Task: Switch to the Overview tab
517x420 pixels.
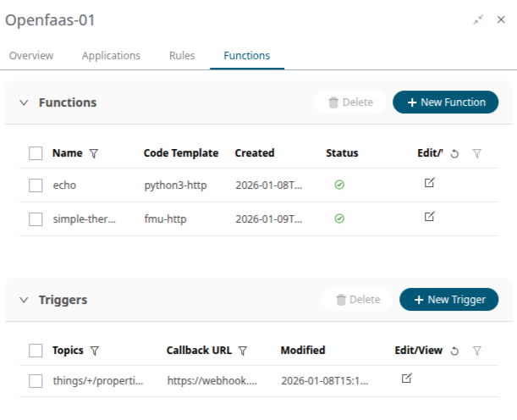Action: click(31, 56)
